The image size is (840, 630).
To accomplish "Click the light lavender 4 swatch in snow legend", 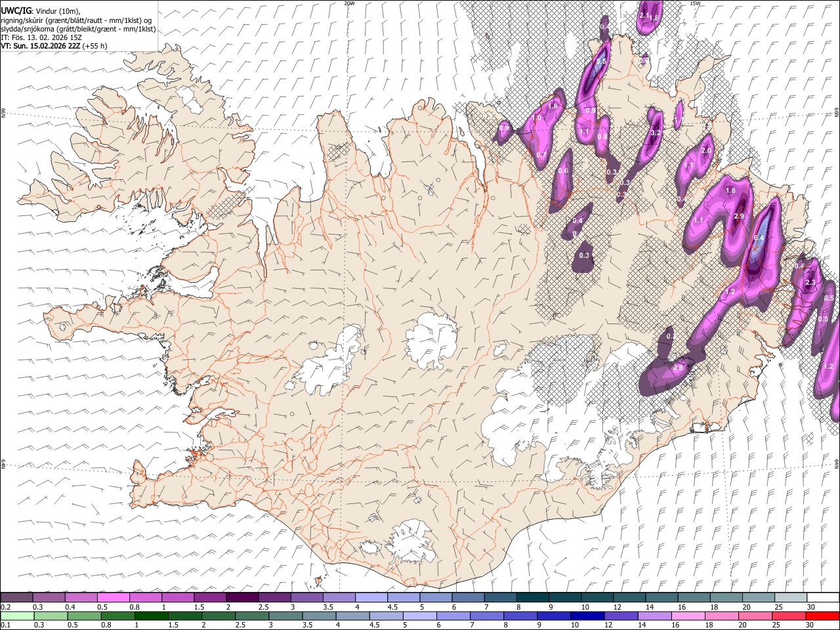I will pyautogui.click(x=371, y=597).
